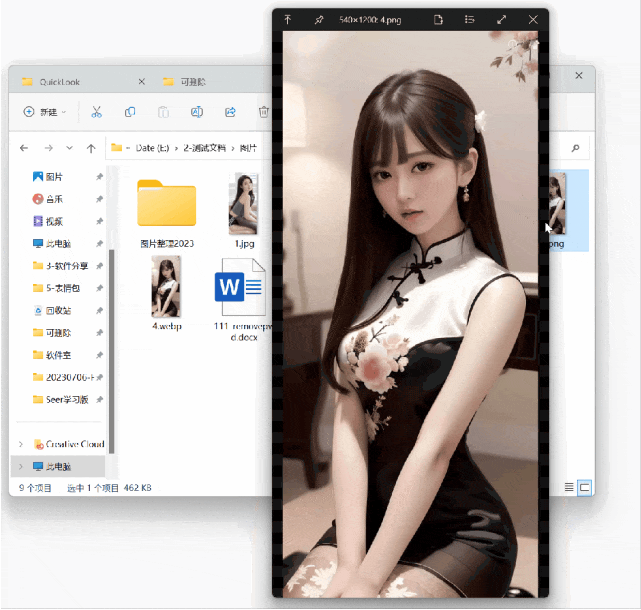
Task: Switch to large thumbnails view
Action: (585, 487)
